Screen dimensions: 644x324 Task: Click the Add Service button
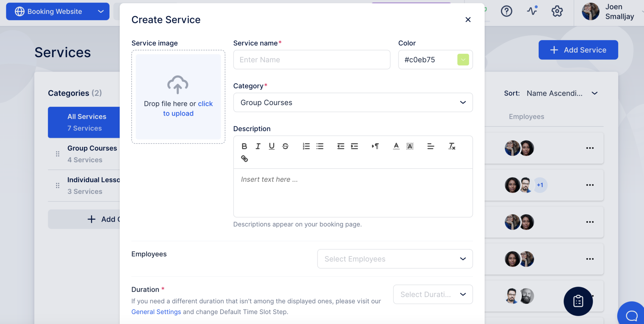click(x=578, y=50)
